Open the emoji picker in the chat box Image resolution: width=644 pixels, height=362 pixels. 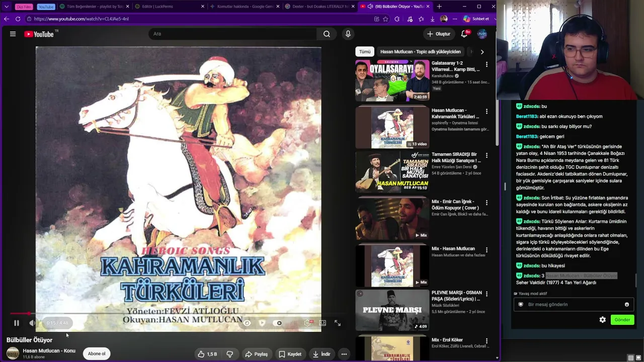(x=627, y=304)
